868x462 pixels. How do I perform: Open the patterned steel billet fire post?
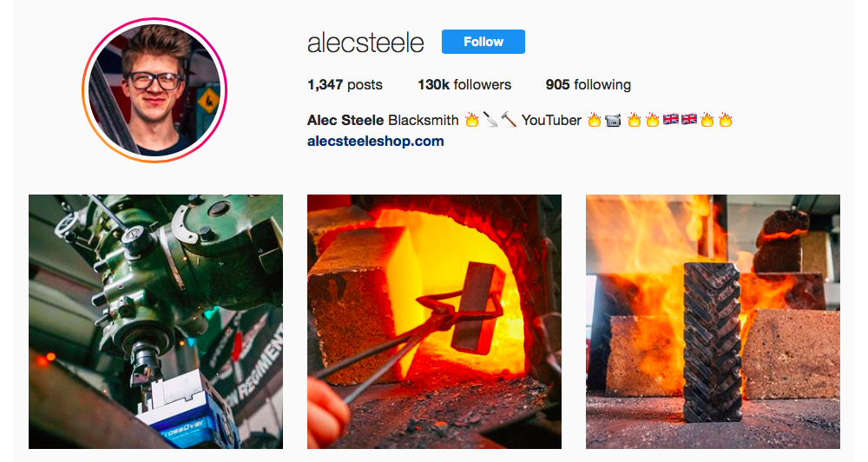point(713,321)
